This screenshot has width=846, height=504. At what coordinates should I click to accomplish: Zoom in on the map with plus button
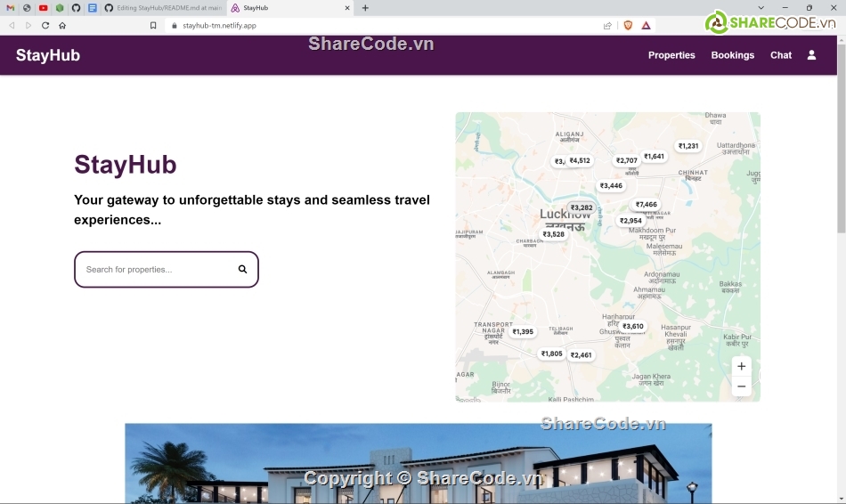741,366
